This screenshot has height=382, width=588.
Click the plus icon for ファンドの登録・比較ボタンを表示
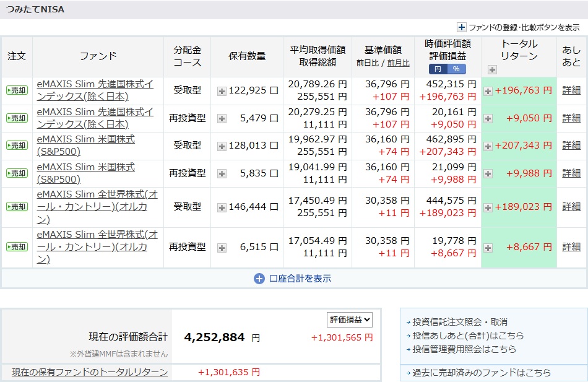tap(461, 27)
